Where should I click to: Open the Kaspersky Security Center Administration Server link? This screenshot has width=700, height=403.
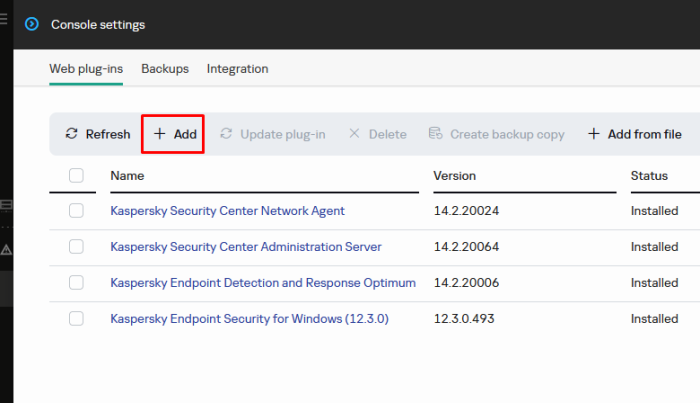point(245,247)
